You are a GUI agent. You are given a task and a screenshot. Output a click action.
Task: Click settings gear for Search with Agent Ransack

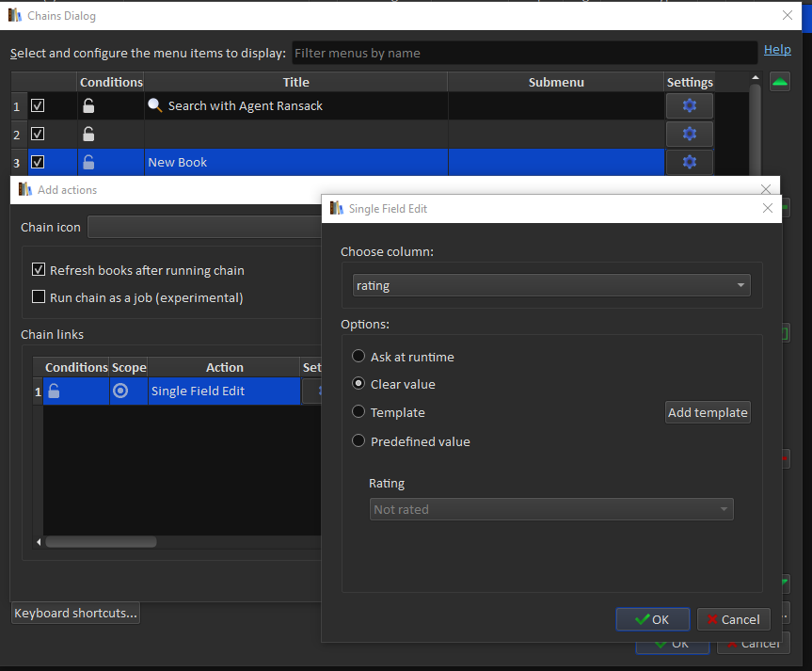coord(689,106)
